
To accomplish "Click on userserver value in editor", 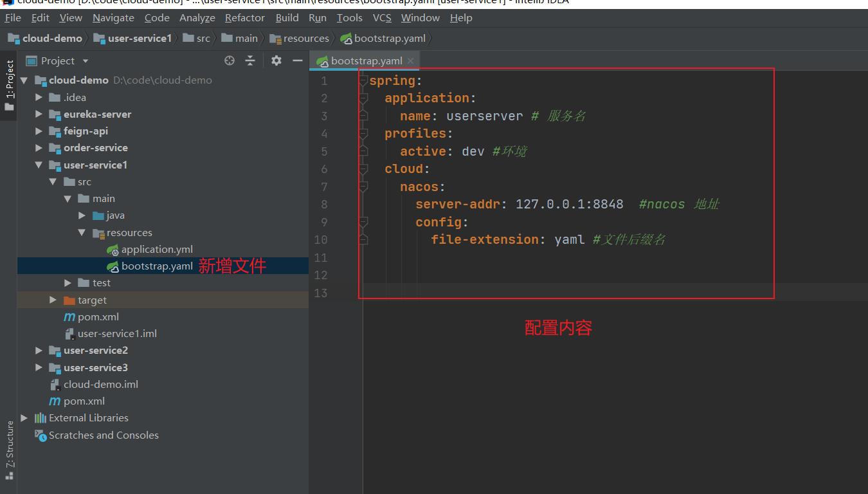I will tap(485, 116).
